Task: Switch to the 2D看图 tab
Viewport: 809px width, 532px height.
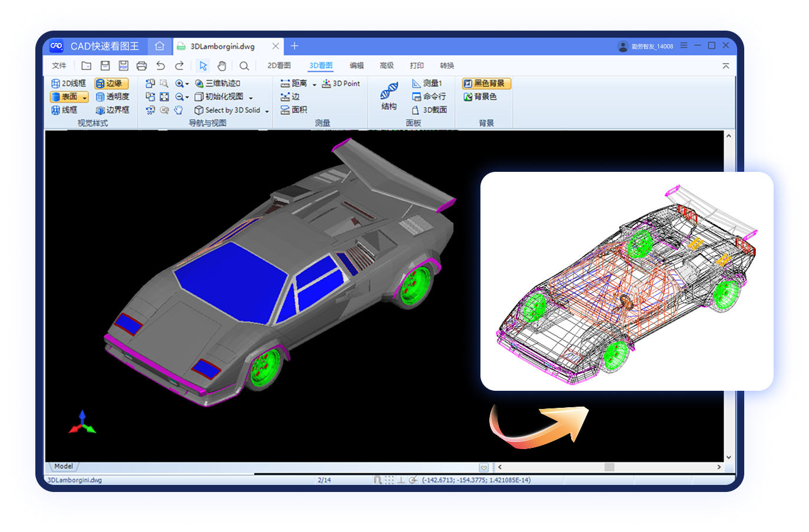Action: point(279,65)
